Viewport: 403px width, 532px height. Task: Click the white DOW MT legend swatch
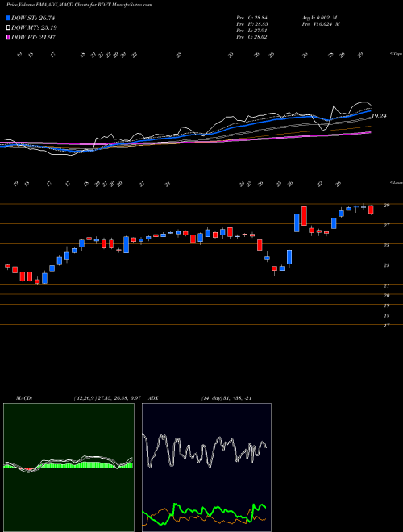(8, 27)
